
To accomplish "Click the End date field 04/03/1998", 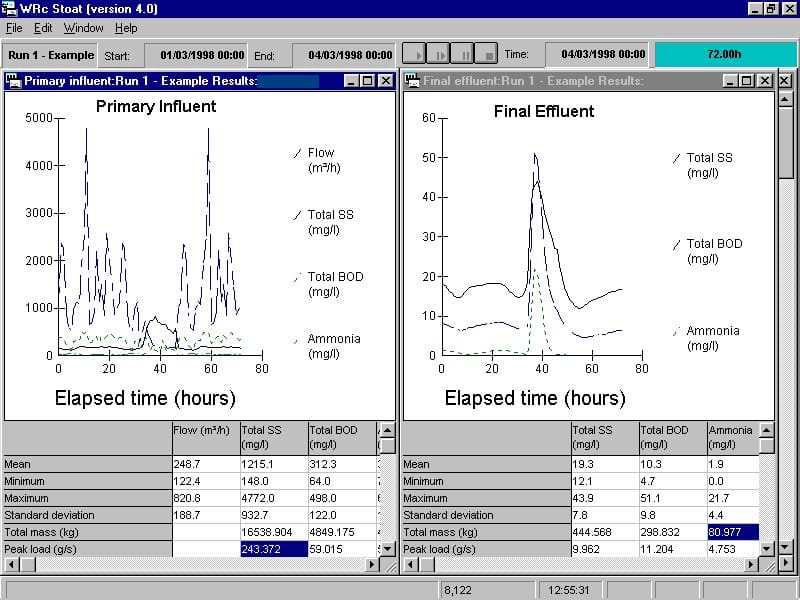I will click(344, 55).
